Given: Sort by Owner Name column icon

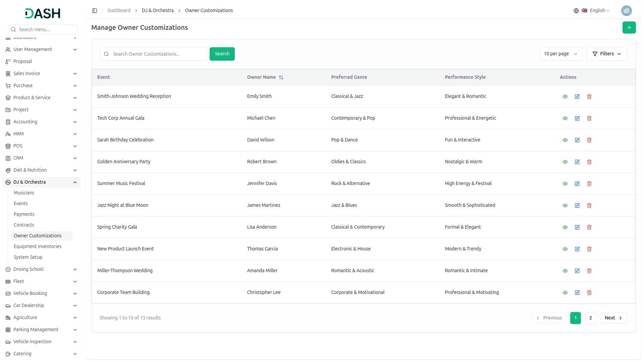Looking at the screenshot, I should [x=281, y=77].
